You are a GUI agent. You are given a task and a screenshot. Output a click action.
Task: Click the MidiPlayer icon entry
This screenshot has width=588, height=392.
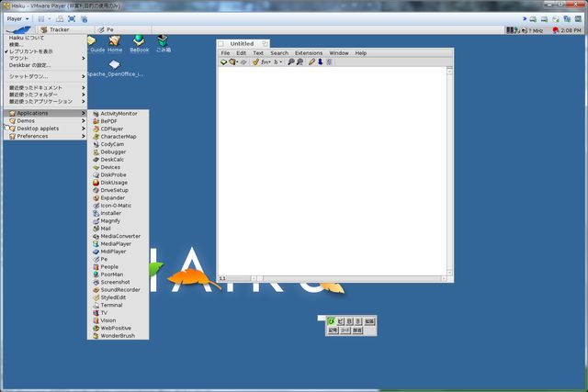tap(119, 252)
